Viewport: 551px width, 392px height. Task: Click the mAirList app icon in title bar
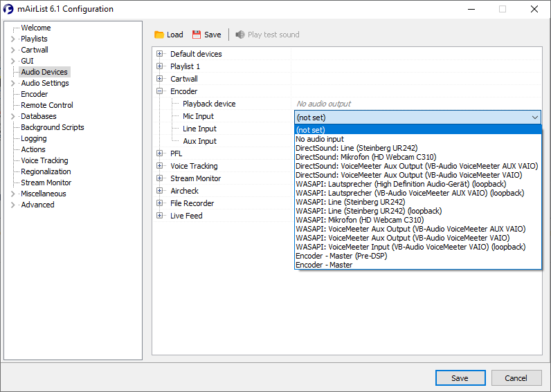(x=8, y=9)
